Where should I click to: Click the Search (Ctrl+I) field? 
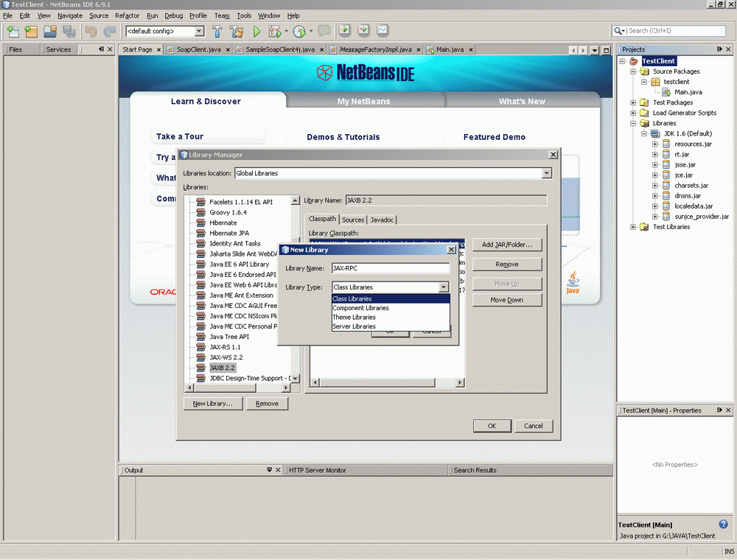[676, 30]
